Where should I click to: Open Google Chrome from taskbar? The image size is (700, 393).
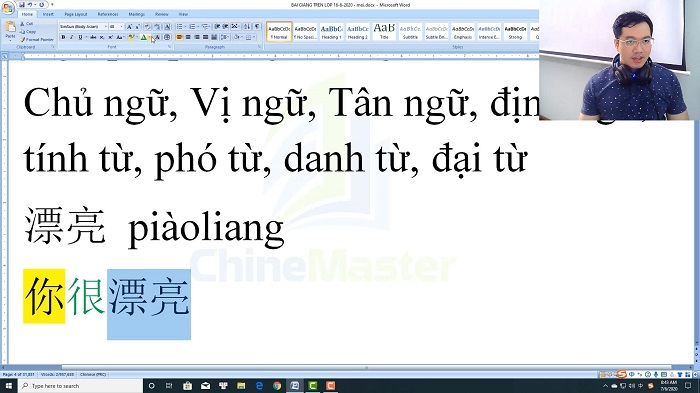pyautogui.click(x=277, y=386)
